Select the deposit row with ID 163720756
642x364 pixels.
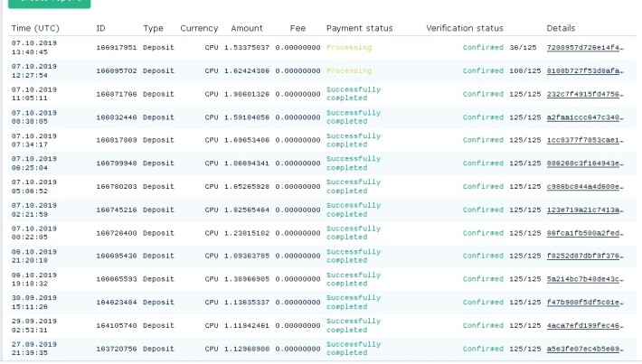tap(322, 349)
